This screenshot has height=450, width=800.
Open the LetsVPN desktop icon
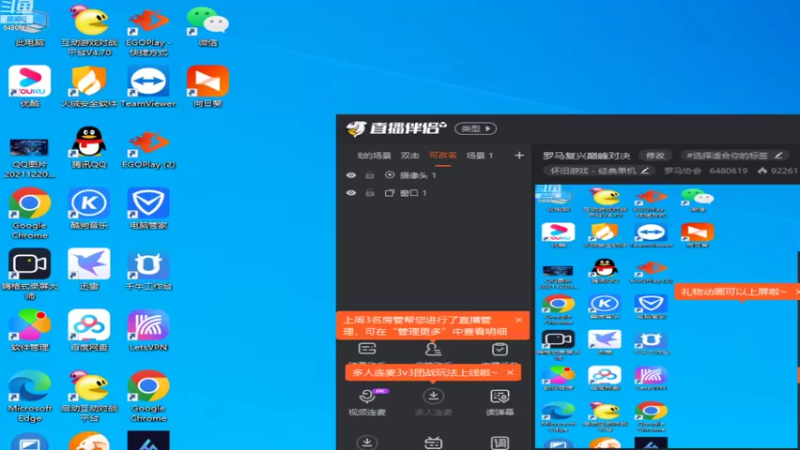(148, 330)
